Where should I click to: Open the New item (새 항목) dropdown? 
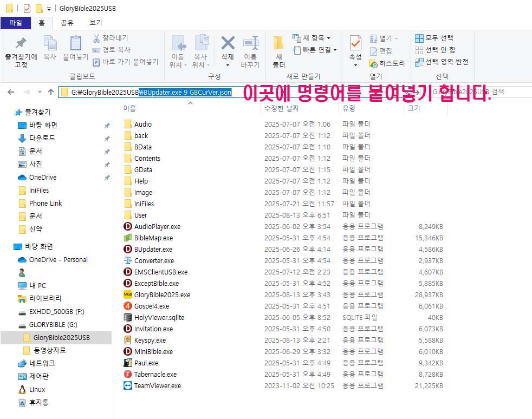pos(312,38)
